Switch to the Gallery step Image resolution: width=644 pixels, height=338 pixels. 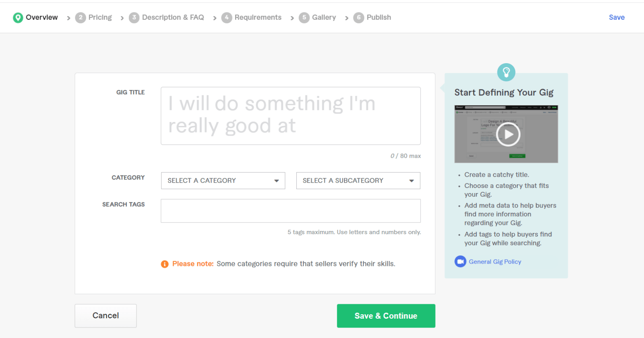(x=324, y=18)
